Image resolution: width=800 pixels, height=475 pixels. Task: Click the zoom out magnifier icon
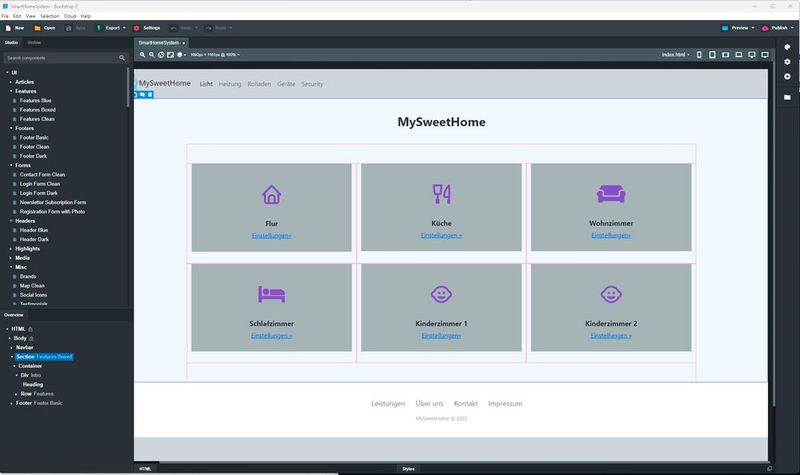tap(152, 55)
